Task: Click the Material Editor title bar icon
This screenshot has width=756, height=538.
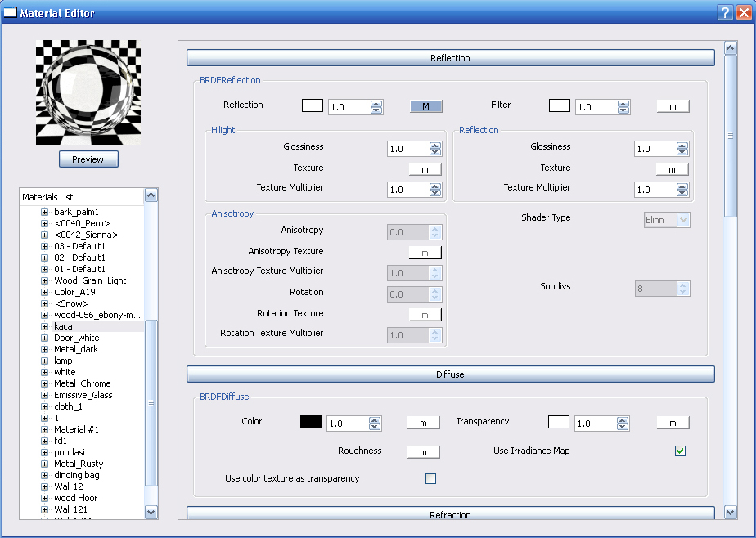Action: click(x=10, y=12)
